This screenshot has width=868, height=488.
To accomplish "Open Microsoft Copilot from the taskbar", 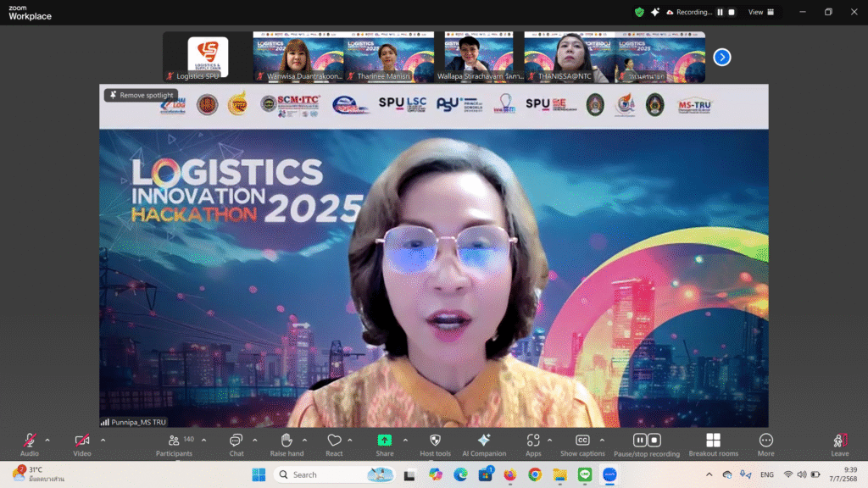I will click(435, 474).
